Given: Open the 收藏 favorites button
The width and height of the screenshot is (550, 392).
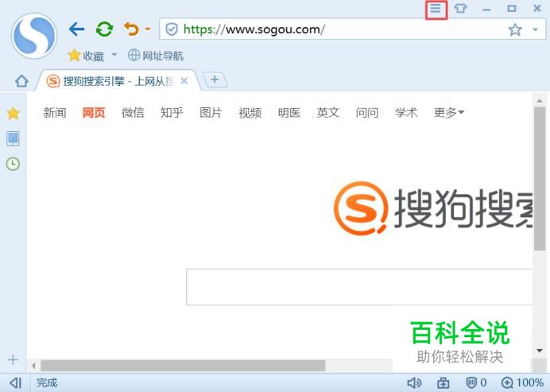Looking at the screenshot, I should tap(86, 56).
